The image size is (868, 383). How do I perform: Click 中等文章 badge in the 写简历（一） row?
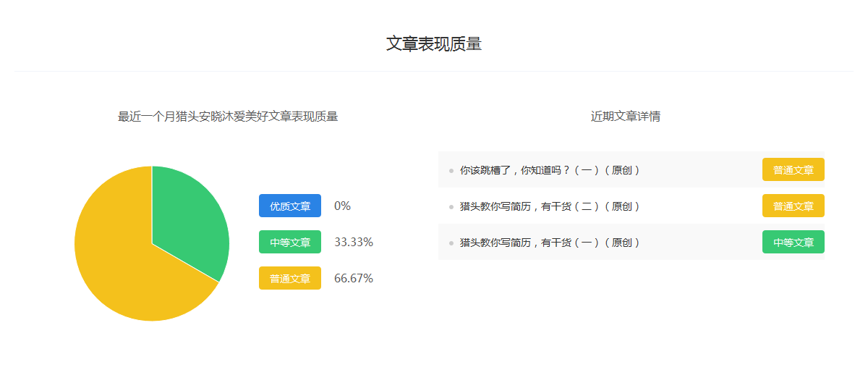tap(793, 242)
